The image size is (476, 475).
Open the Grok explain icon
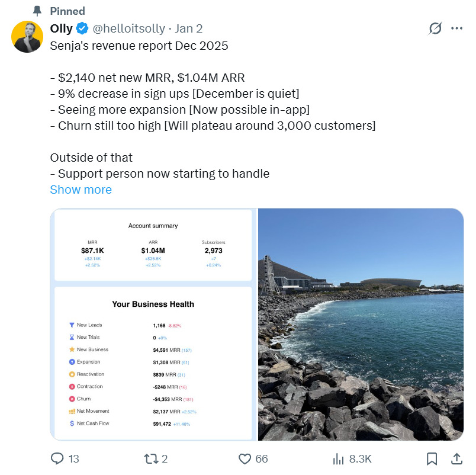435,28
